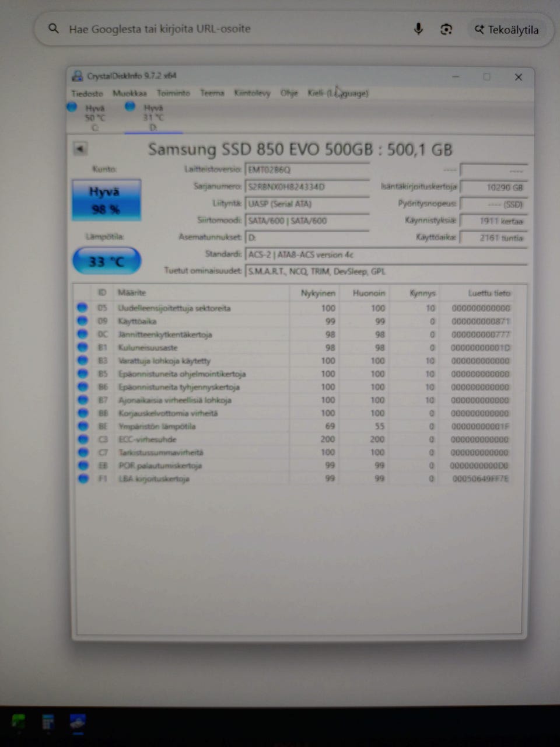The image size is (560, 747).
Task: Click the CrystalDiskInfo title bar icon
Action: (78, 76)
